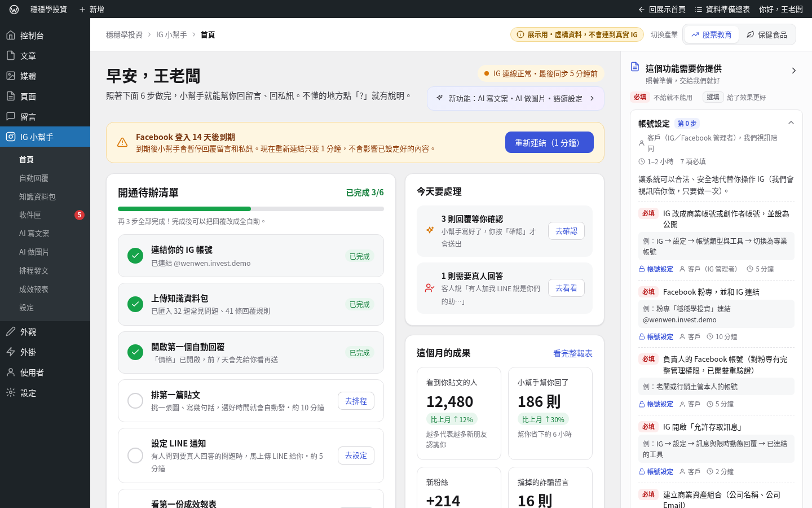Click the info icon in 展示用 notice
This screenshot has height=508, width=812.
click(x=520, y=34)
